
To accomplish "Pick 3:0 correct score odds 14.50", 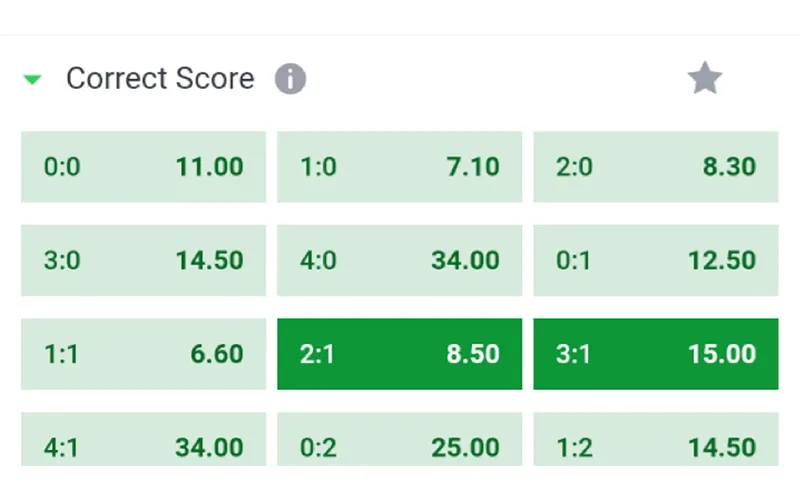I will [143, 260].
